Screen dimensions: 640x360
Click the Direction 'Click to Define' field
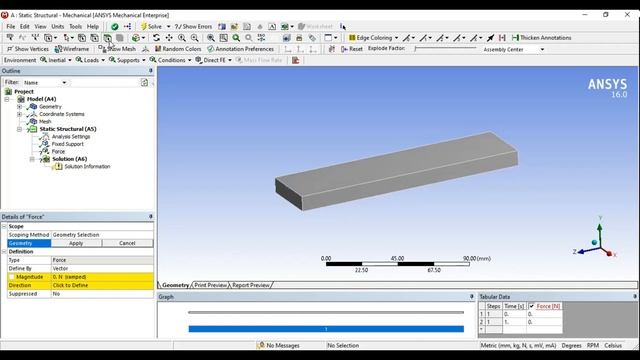(x=102, y=285)
